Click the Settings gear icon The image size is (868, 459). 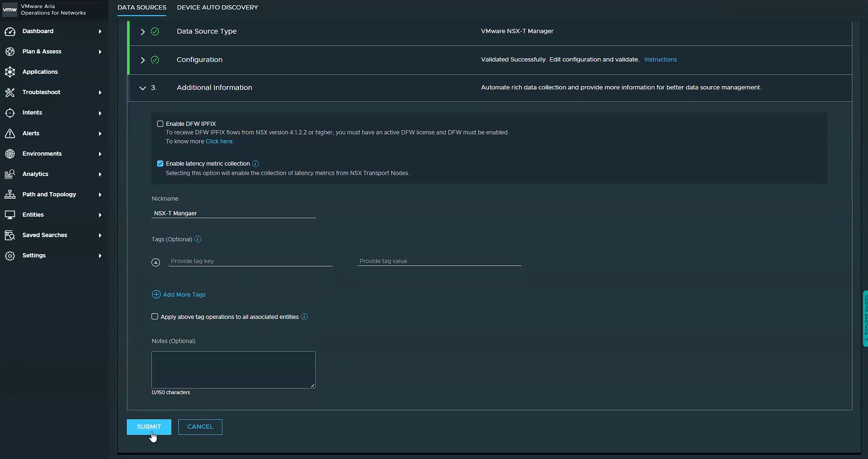point(10,256)
